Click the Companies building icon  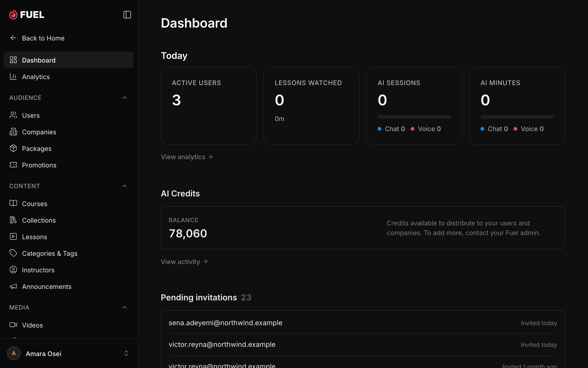(x=13, y=132)
